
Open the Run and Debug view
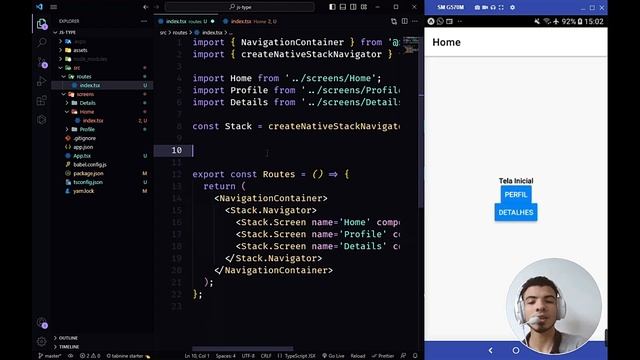42,81
